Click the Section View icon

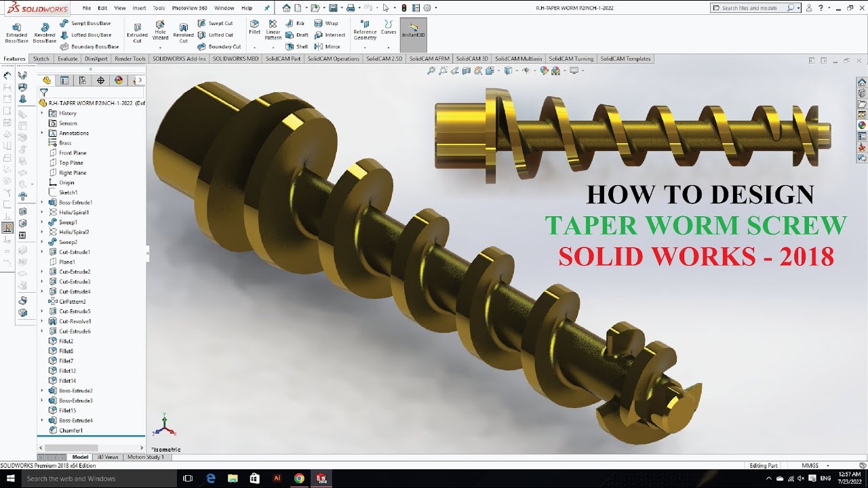[467, 70]
